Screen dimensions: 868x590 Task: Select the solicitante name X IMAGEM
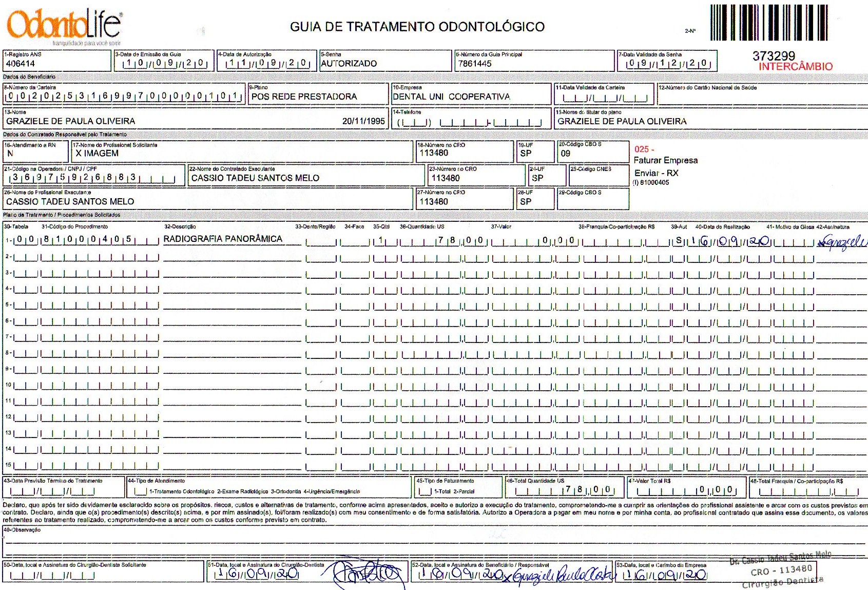coord(97,153)
